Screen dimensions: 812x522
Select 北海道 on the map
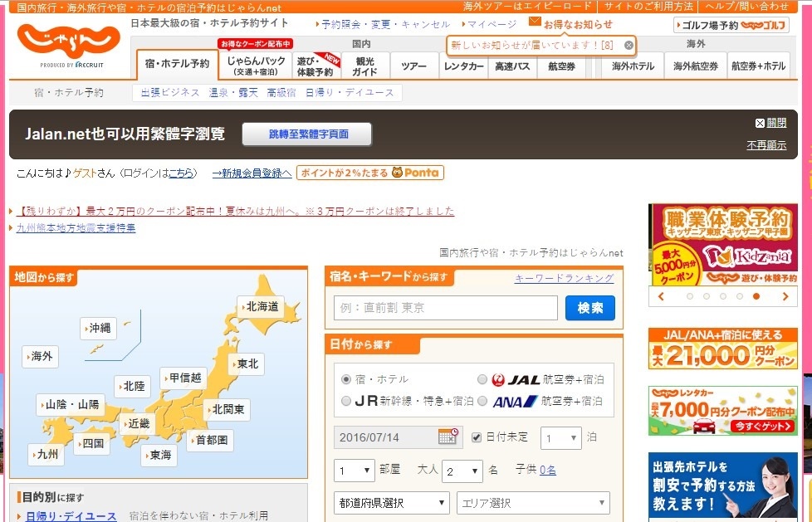[261, 306]
